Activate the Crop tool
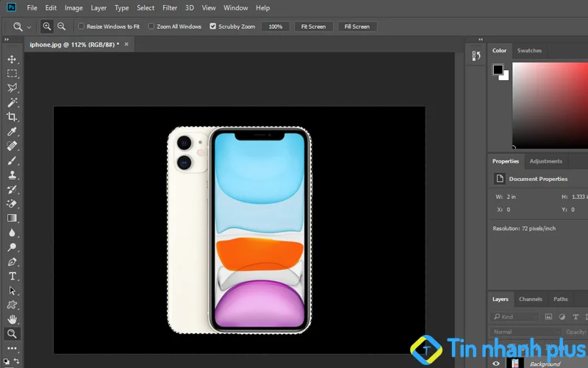 click(x=12, y=117)
